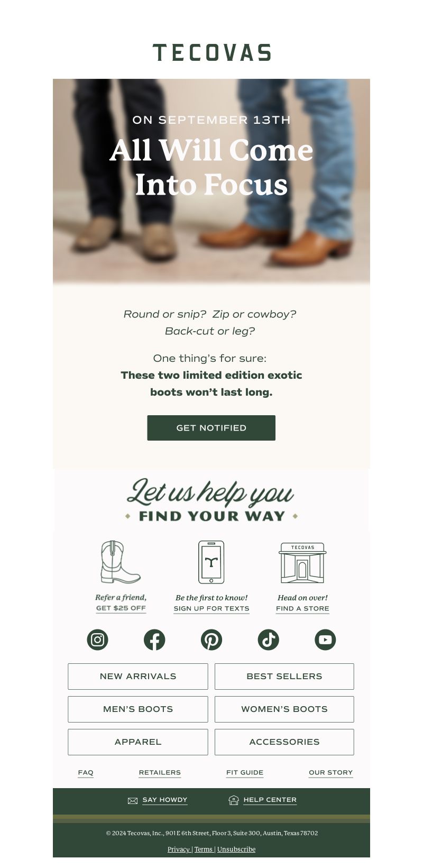This screenshot has height=868, width=423.
Task: Go to Best Sellers
Action: point(284,677)
